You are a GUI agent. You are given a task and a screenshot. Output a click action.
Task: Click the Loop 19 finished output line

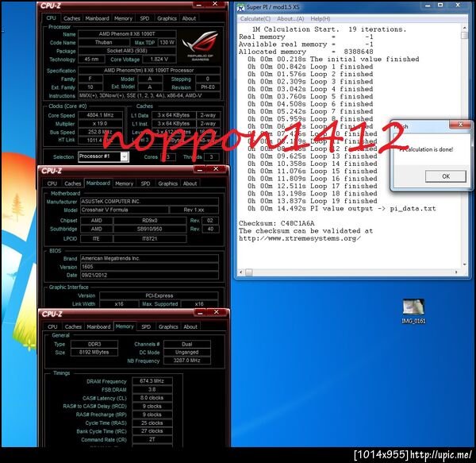[313, 201]
